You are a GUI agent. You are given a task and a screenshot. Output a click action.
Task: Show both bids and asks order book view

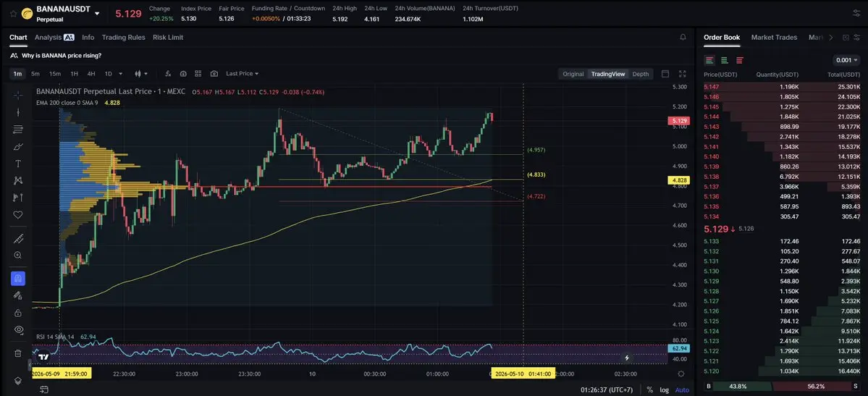click(x=709, y=60)
